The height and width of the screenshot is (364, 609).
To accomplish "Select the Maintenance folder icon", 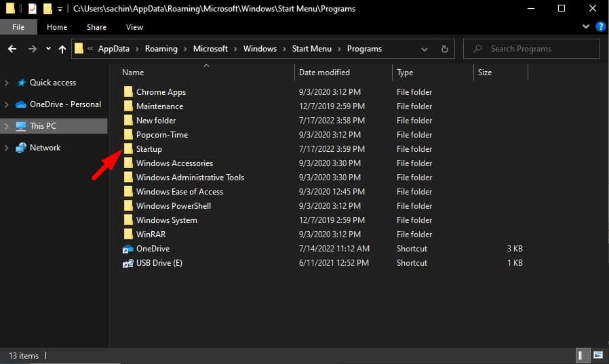I will 128,106.
